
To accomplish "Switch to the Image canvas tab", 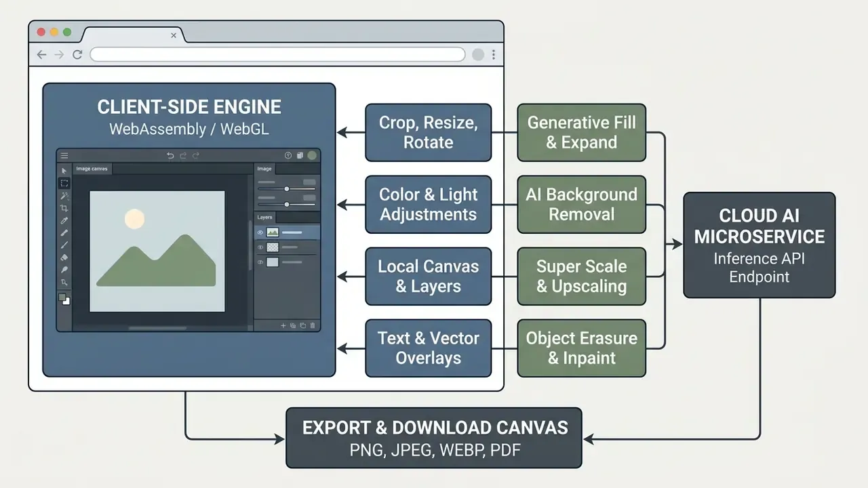I will click(x=92, y=169).
